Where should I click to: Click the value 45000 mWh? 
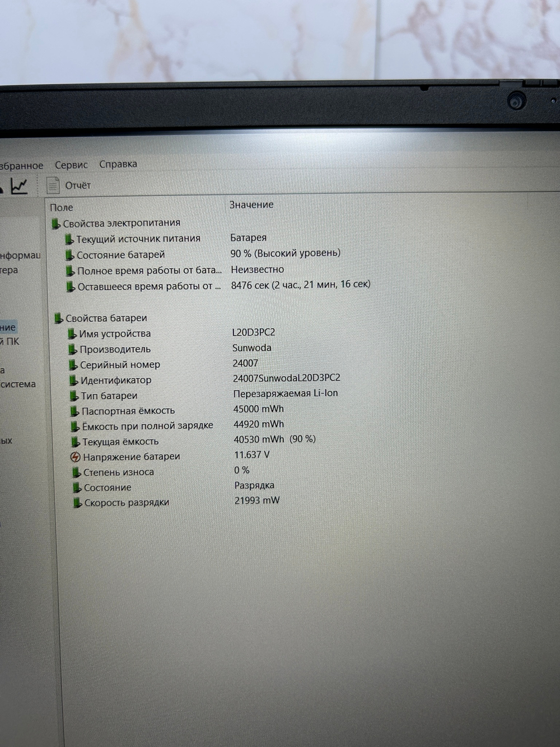coord(259,409)
